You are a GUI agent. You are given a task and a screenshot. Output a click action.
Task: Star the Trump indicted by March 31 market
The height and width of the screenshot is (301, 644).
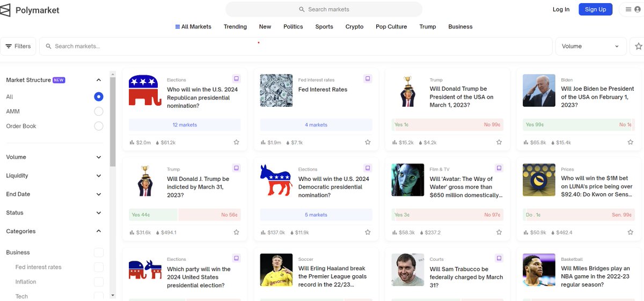236,232
